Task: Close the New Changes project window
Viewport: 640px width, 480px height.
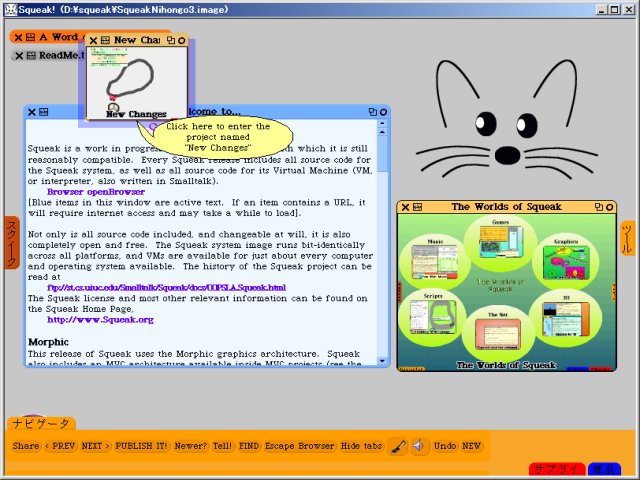Action: [93, 40]
